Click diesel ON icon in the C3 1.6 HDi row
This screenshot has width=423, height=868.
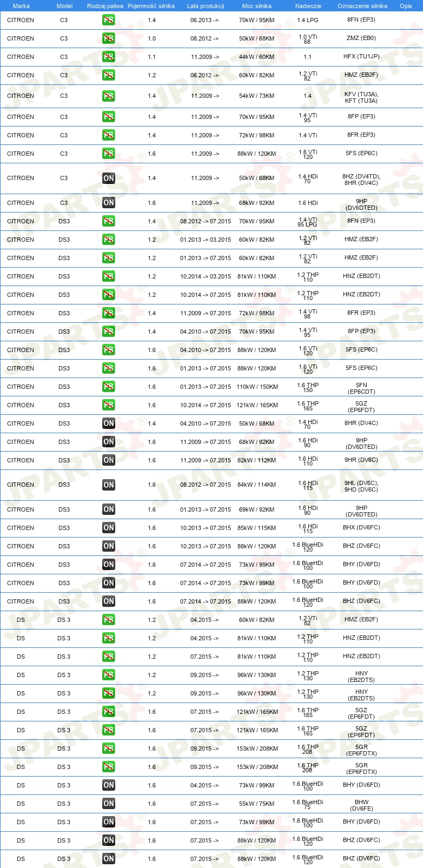tap(109, 203)
